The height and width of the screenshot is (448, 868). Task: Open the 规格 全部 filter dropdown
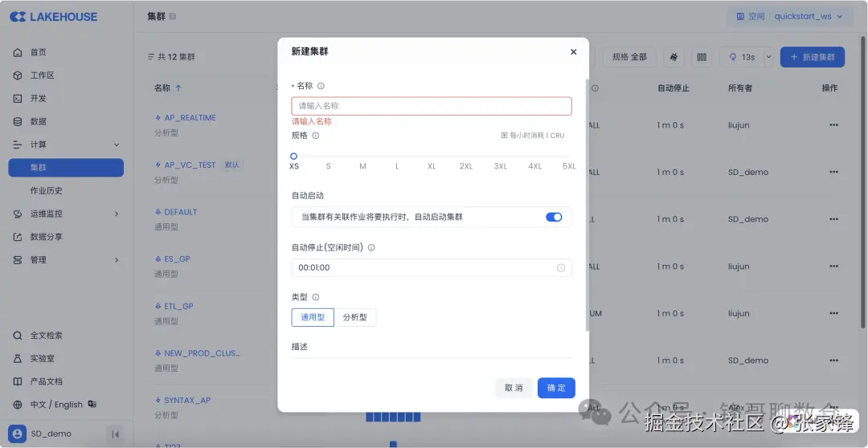coord(629,57)
